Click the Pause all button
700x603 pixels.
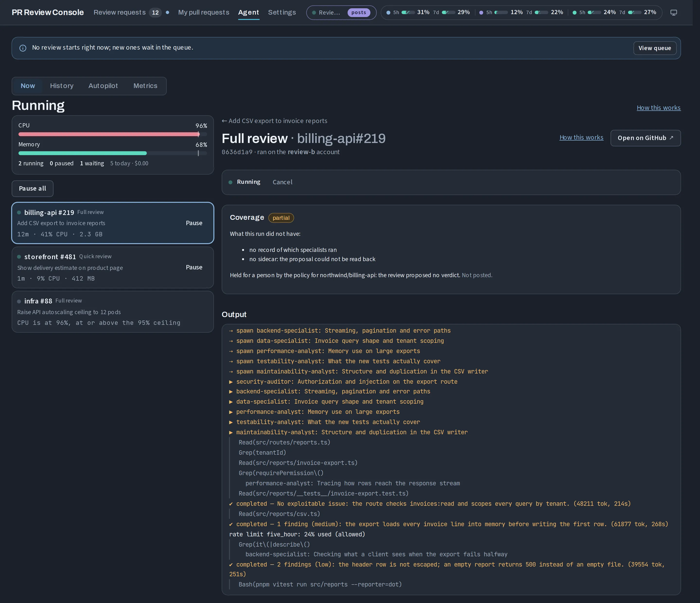(32, 189)
